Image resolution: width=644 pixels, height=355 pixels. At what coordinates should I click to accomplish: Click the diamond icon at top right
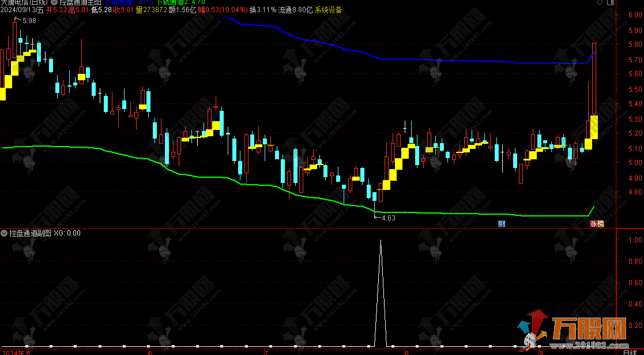[600, 2]
